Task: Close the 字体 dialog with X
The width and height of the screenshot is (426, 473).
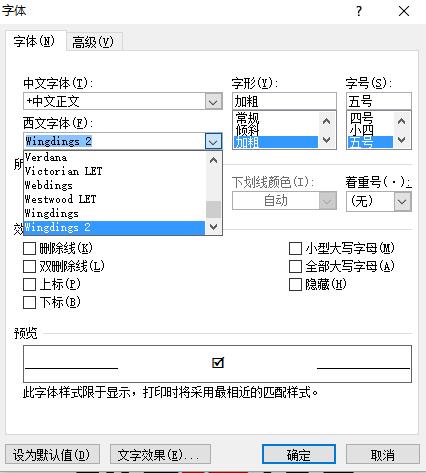Action: point(404,11)
